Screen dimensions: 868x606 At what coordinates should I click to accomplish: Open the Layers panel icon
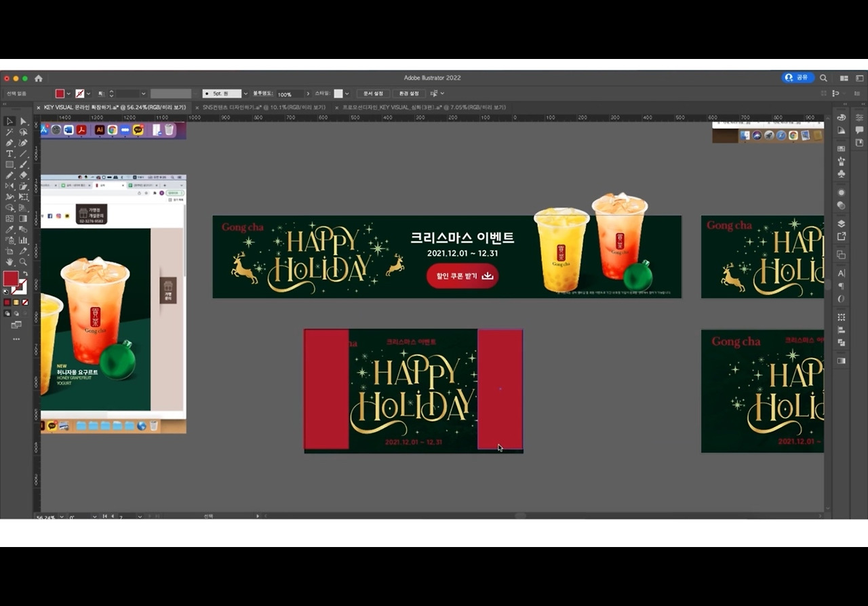842,224
